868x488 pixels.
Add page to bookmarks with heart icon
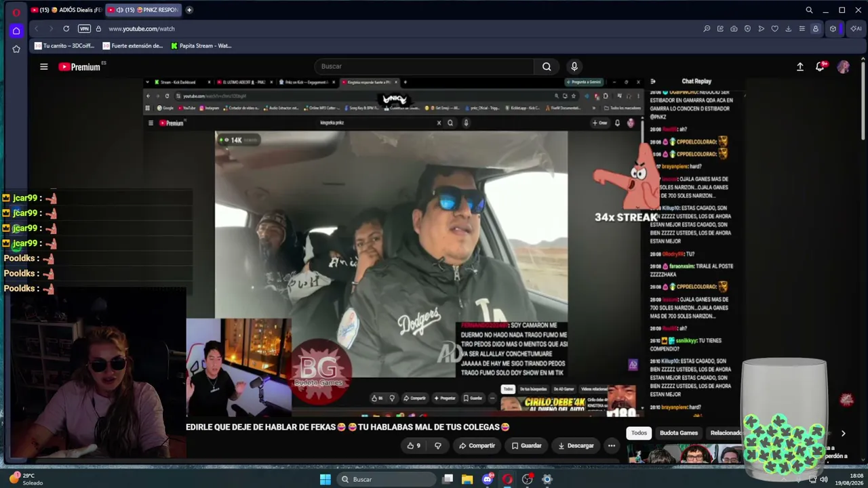tap(774, 28)
